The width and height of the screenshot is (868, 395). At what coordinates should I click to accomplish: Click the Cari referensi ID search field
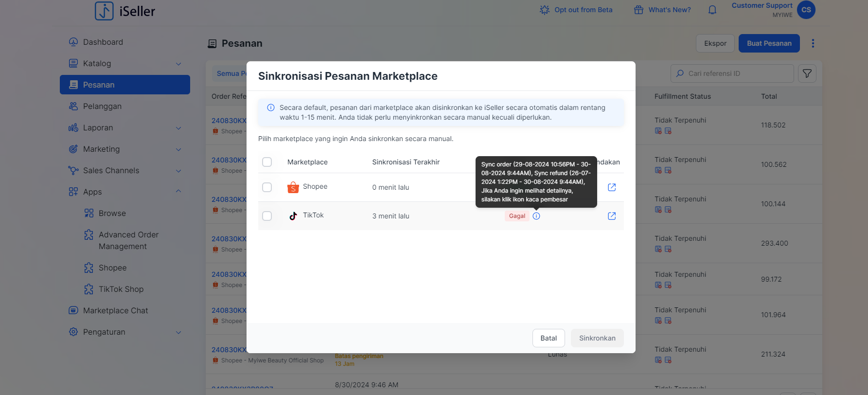[x=732, y=73]
